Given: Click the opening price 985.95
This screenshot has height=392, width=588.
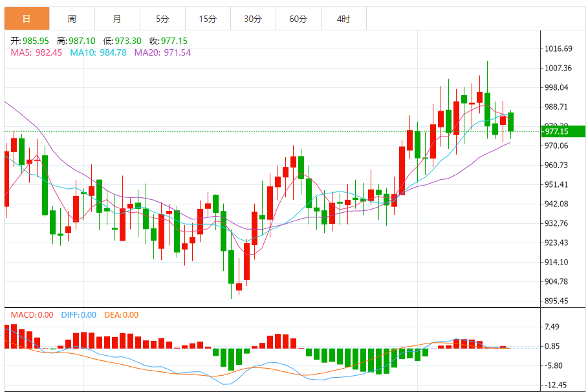Looking at the screenshot, I should [x=36, y=41].
